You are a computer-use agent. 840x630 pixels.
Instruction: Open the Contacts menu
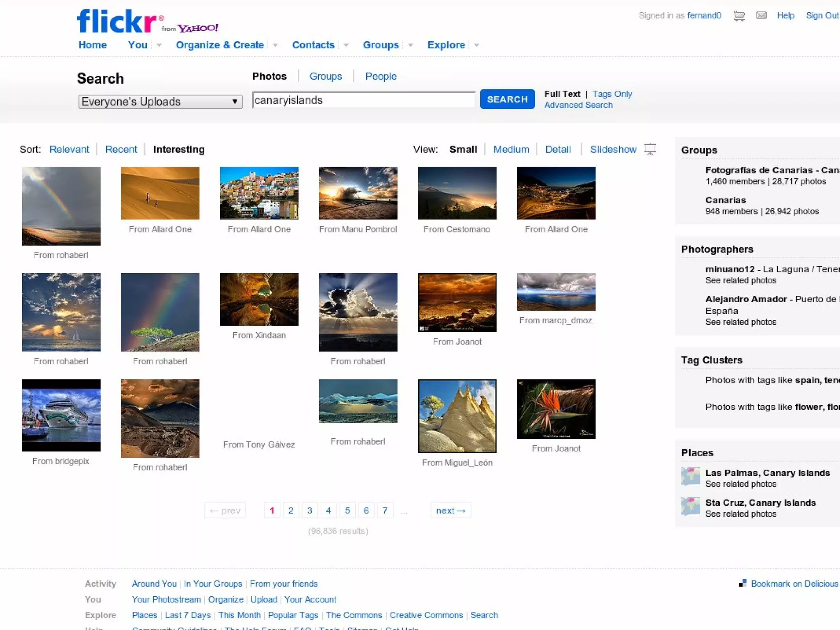(313, 45)
